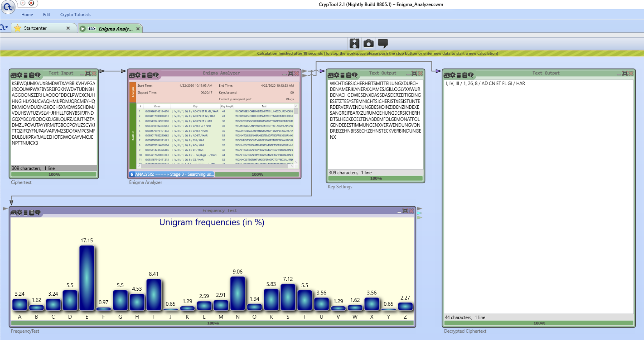Viewport: 644px width, 340px height.
Task: Click the decrypted key text I, IV, III
Action: pyautogui.click(x=485, y=83)
